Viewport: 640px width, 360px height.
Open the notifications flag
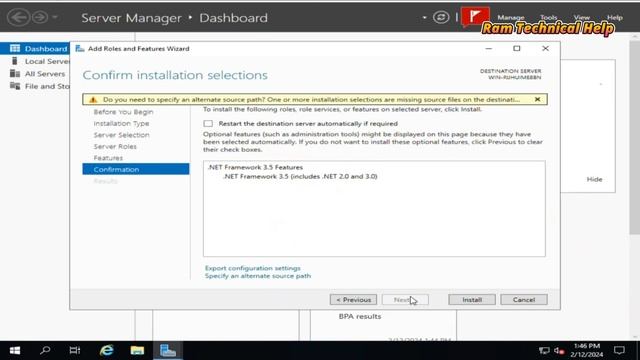(x=475, y=17)
